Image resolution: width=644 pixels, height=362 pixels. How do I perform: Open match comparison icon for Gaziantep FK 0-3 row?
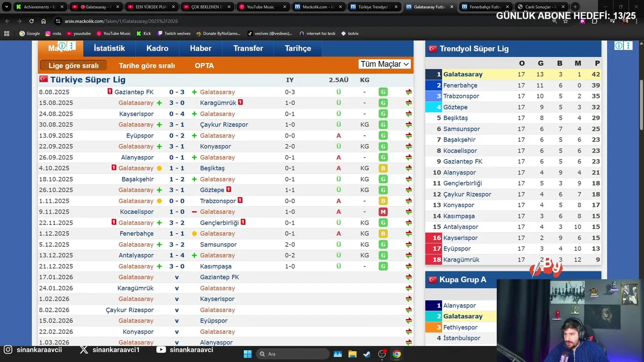409,92
